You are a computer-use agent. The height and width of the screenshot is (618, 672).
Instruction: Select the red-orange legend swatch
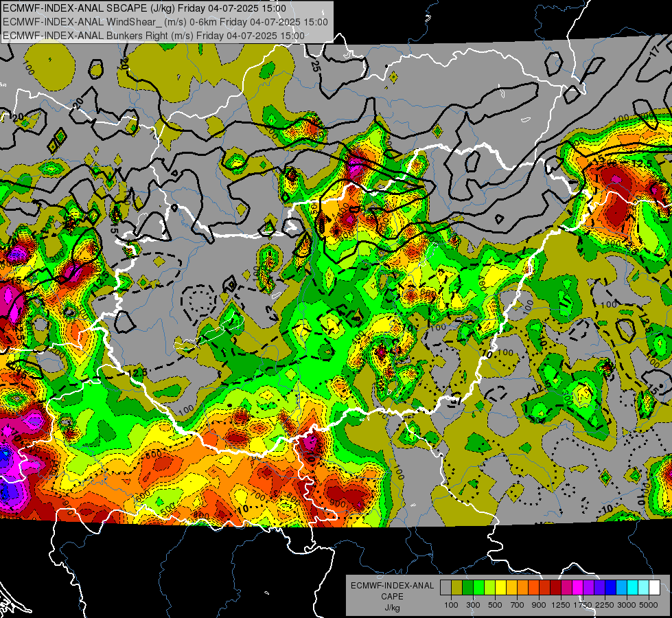coord(533,587)
